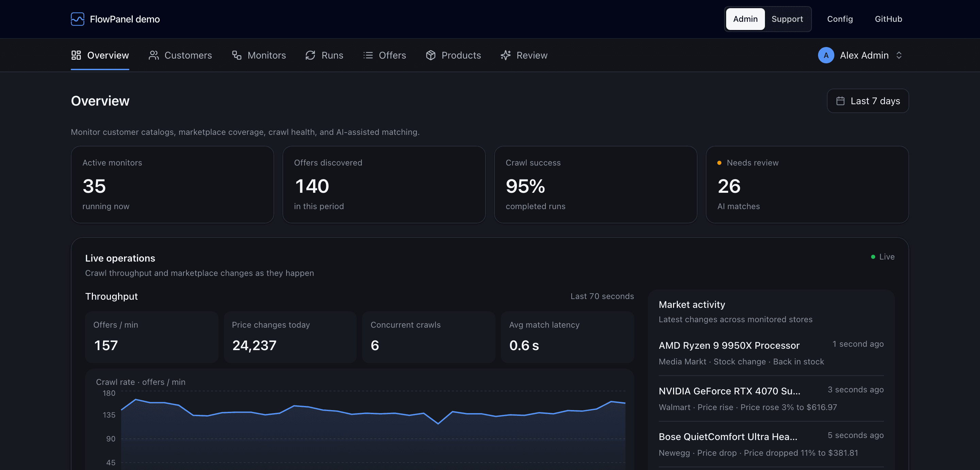
Task: Click the Offers list icon
Action: tap(368, 55)
